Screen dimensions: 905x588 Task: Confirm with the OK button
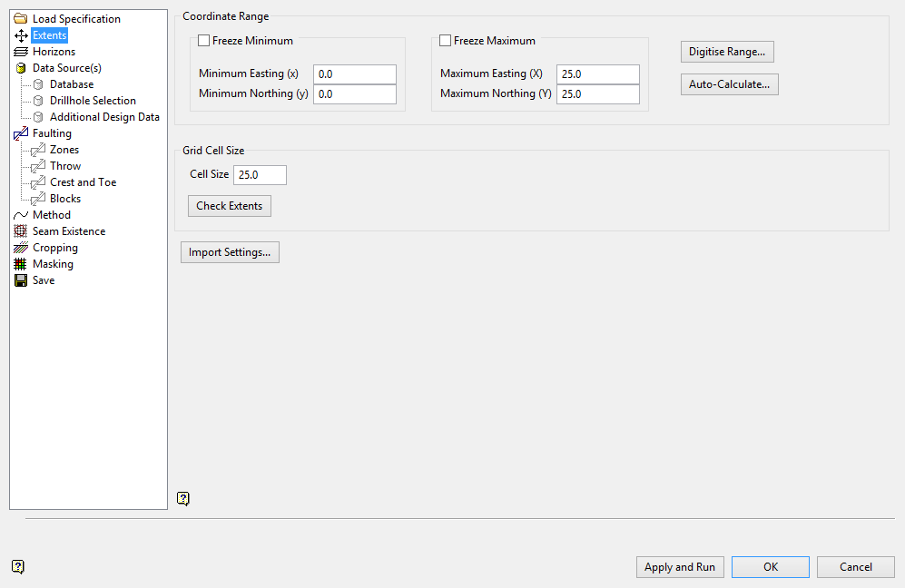pos(771,567)
